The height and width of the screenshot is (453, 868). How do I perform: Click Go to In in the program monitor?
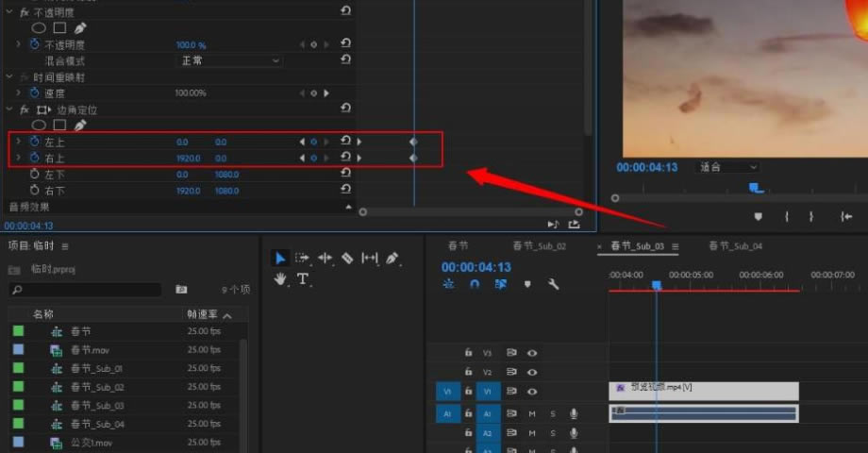click(846, 216)
